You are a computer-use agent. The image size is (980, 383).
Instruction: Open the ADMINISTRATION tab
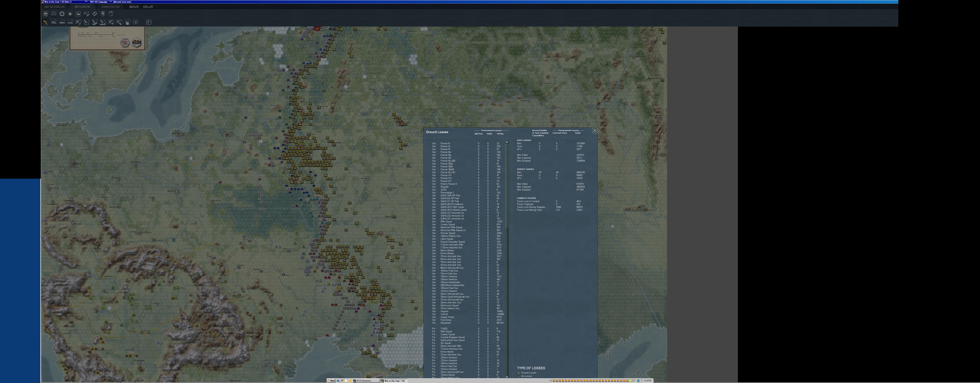tap(110, 7)
